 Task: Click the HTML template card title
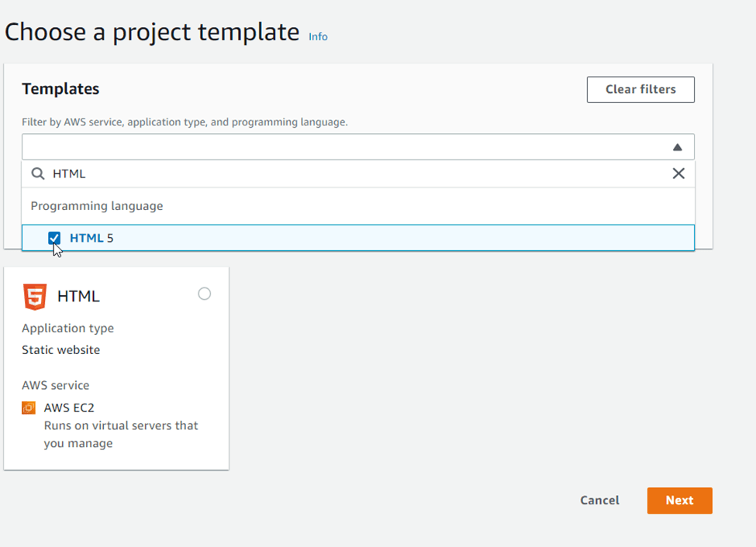pos(78,296)
